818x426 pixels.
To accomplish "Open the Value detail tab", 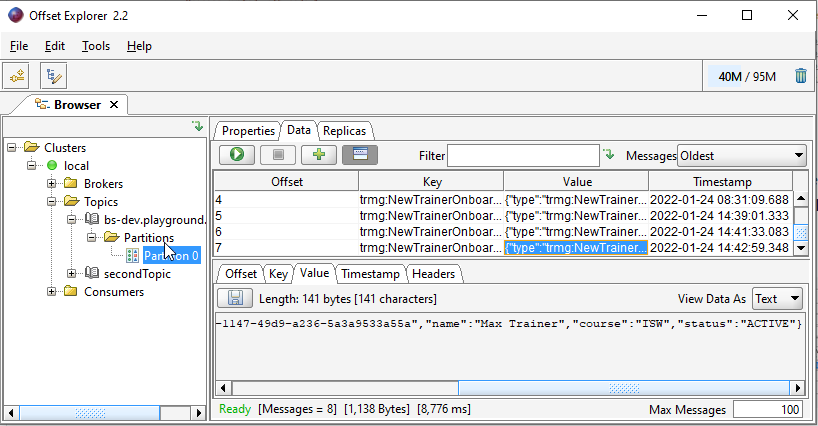I will coord(315,273).
